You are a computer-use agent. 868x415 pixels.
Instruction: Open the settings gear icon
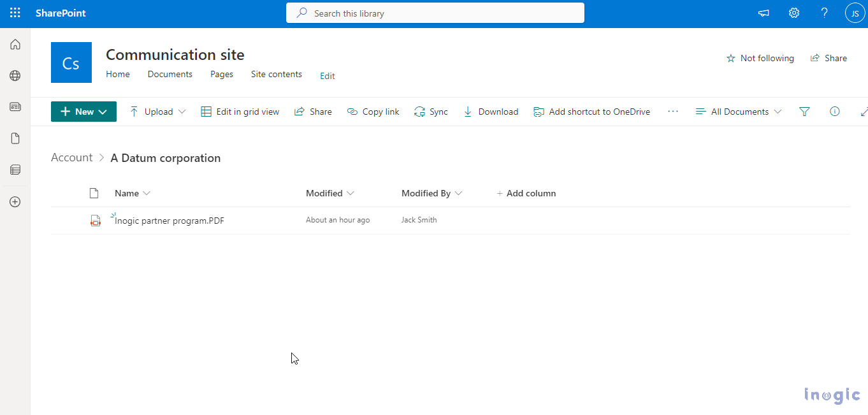(x=794, y=13)
